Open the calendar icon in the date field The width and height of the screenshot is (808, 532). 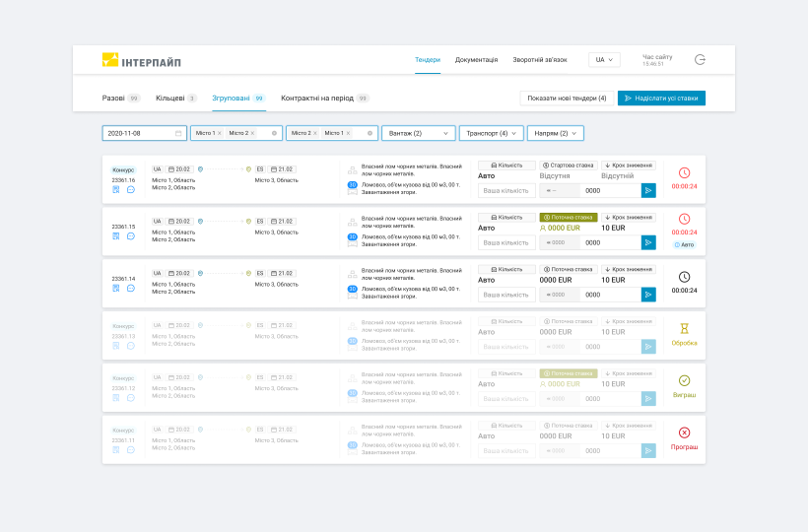[x=178, y=133]
